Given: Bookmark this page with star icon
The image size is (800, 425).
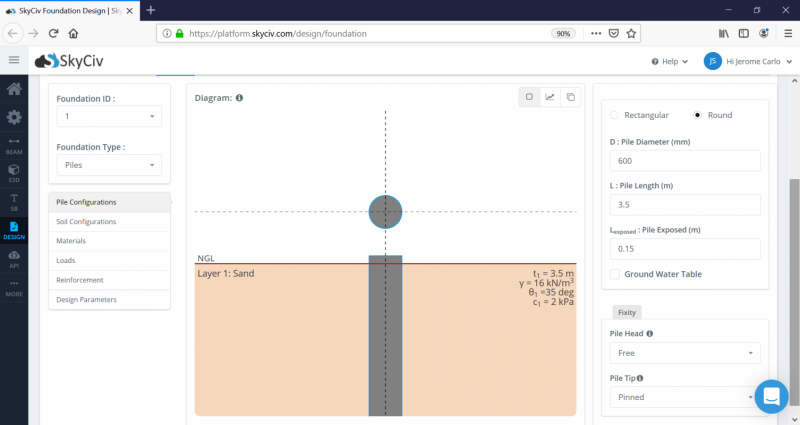Looking at the screenshot, I should pos(631,34).
